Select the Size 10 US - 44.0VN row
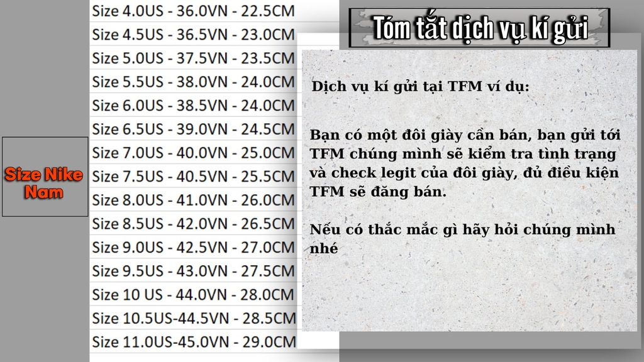The height and width of the screenshot is (362, 644). [193, 294]
